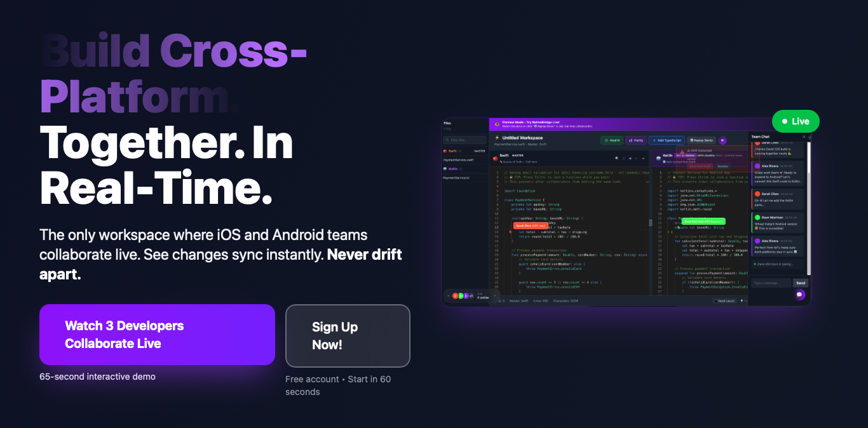Select the Health button in preview
The height and width of the screenshot is (428, 868).
point(612,140)
